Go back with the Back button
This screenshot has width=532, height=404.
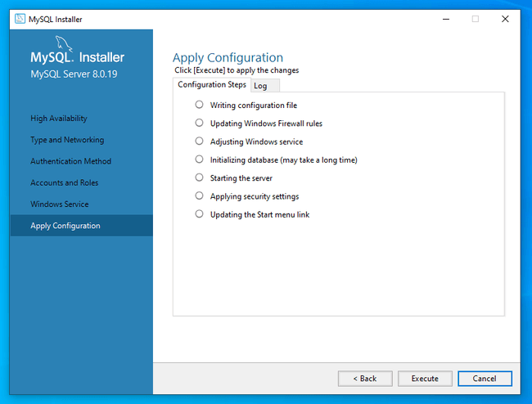pyautogui.click(x=364, y=379)
